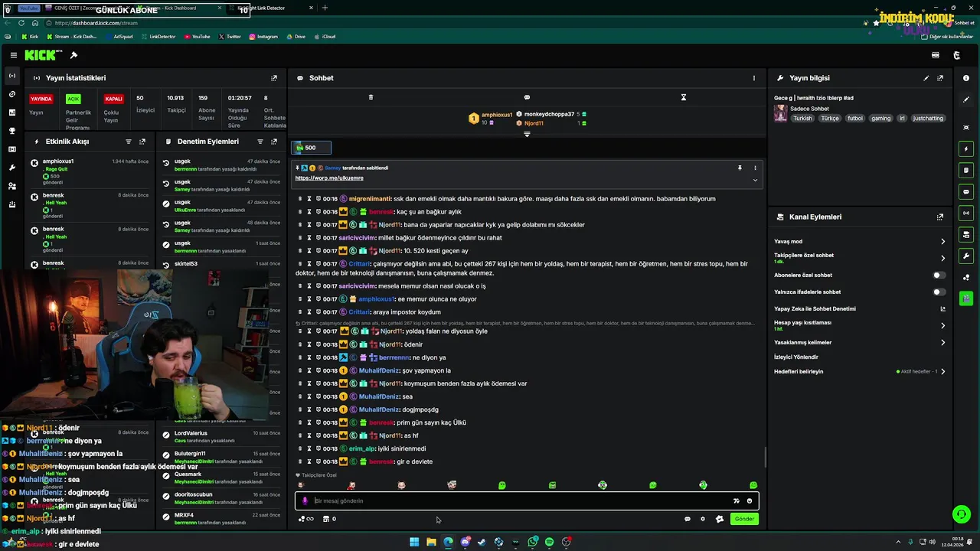
Task: Open the Instagram bookmark
Action: pos(263,36)
